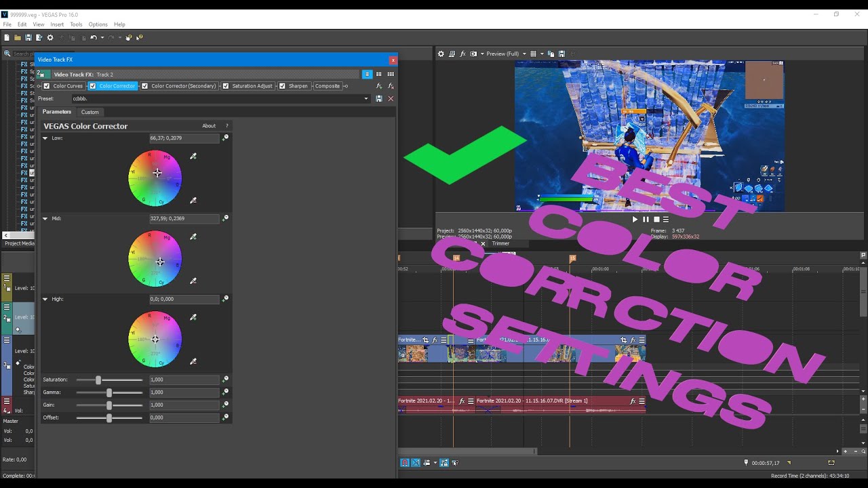Switch to the Custom tab
The image size is (868, 488).
click(90, 113)
